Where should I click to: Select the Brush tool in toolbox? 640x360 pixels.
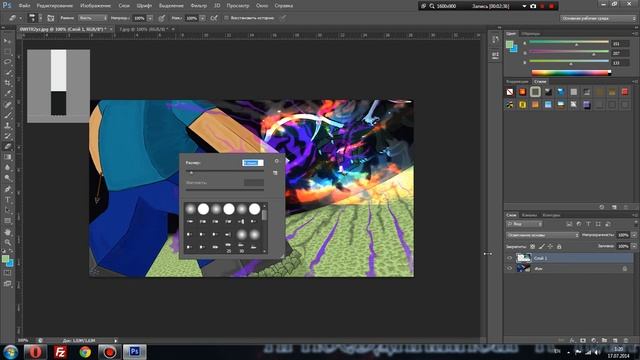7,115
